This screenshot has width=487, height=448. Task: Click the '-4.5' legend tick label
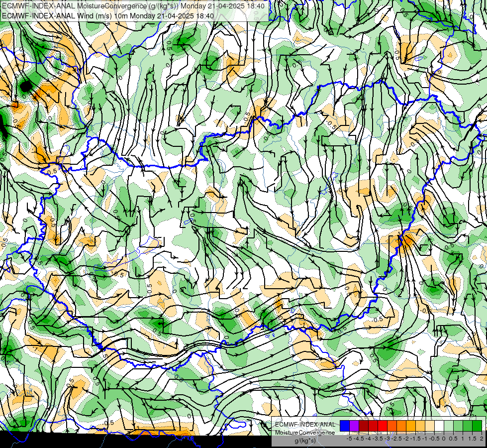(x=359, y=439)
